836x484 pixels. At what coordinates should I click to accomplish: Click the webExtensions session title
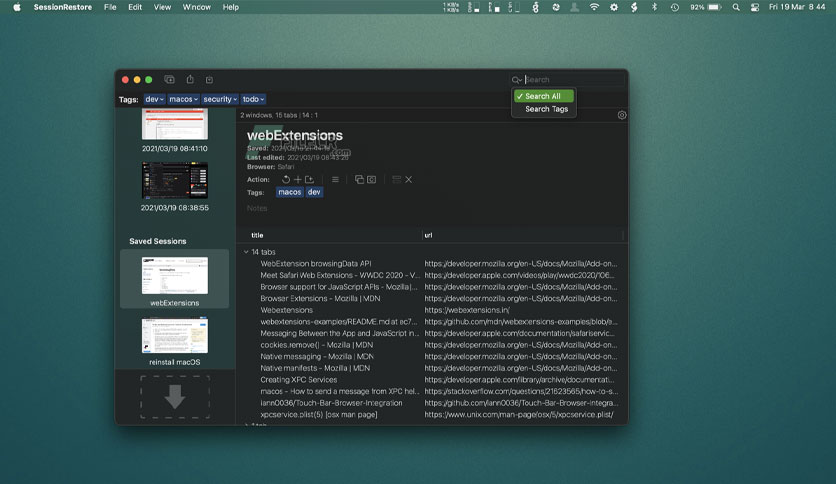point(294,135)
